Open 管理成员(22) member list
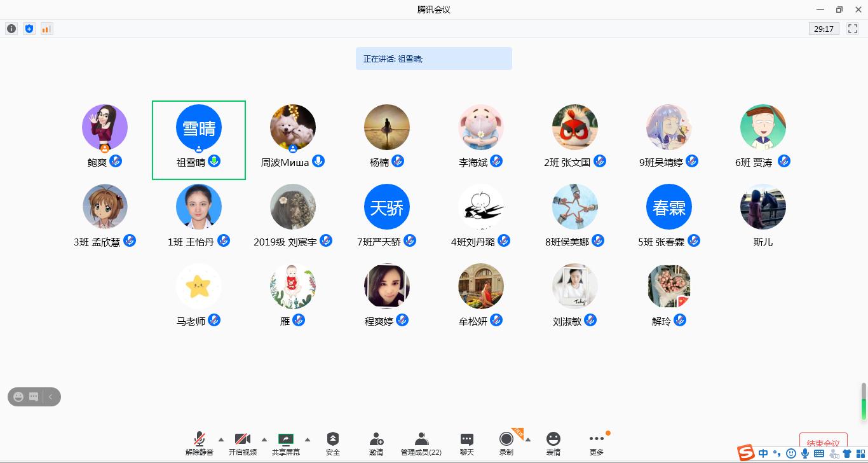This screenshot has width=868, height=463. pyautogui.click(x=421, y=444)
